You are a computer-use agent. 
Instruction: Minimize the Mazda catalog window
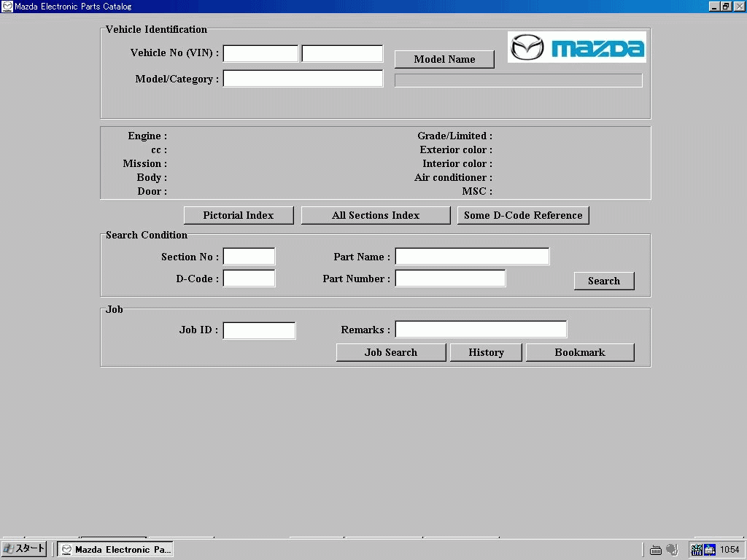point(714,6)
